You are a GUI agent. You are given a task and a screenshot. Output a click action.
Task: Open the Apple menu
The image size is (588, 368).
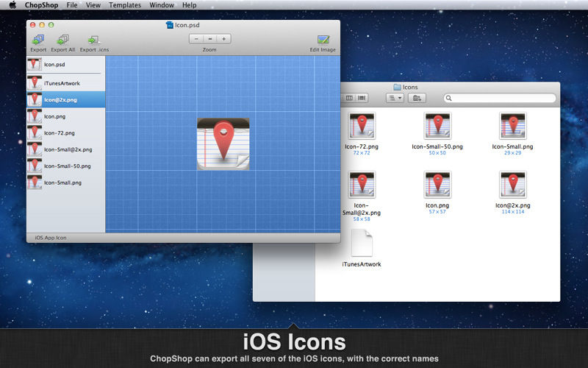[12, 5]
